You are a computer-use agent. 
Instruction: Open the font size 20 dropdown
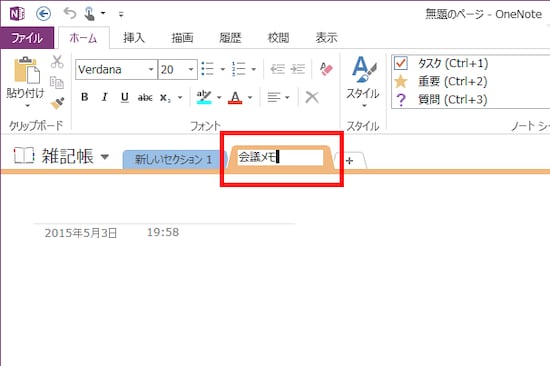coord(191,69)
